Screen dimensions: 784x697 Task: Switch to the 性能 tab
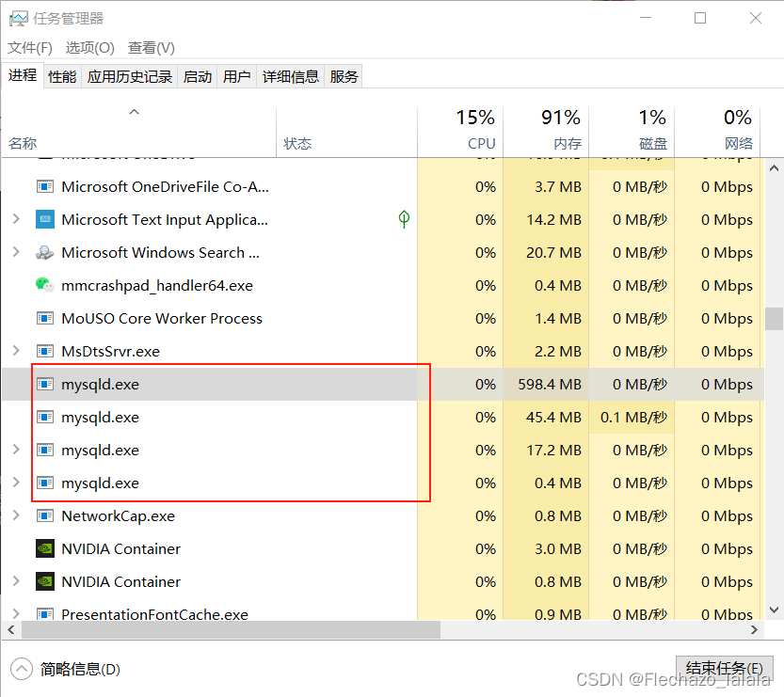coord(62,76)
